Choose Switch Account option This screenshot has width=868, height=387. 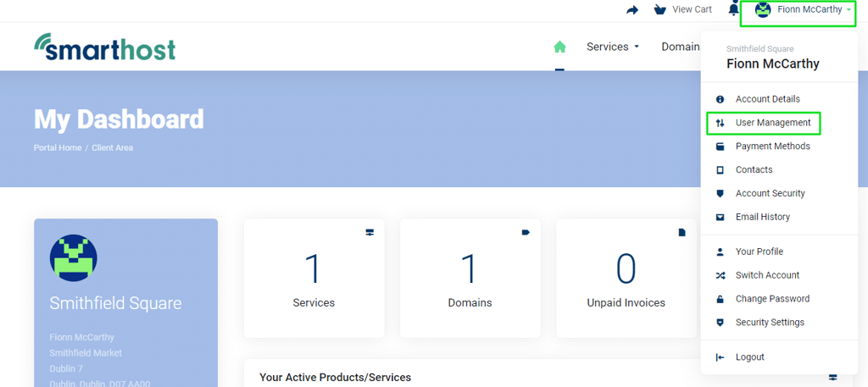click(767, 275)
